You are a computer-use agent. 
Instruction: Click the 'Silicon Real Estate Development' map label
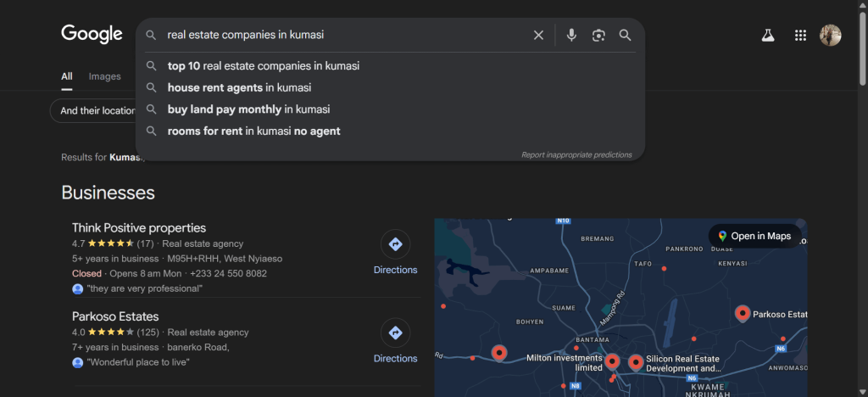point(684,364)
